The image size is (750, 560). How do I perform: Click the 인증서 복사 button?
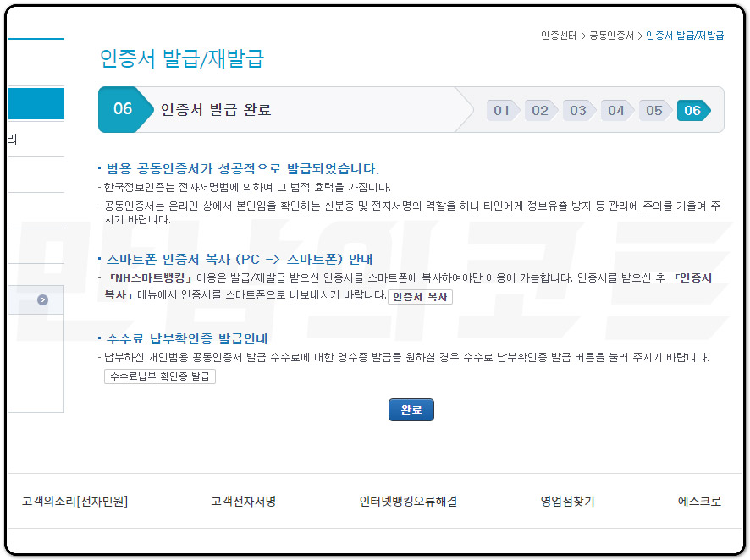coord(419,296)
